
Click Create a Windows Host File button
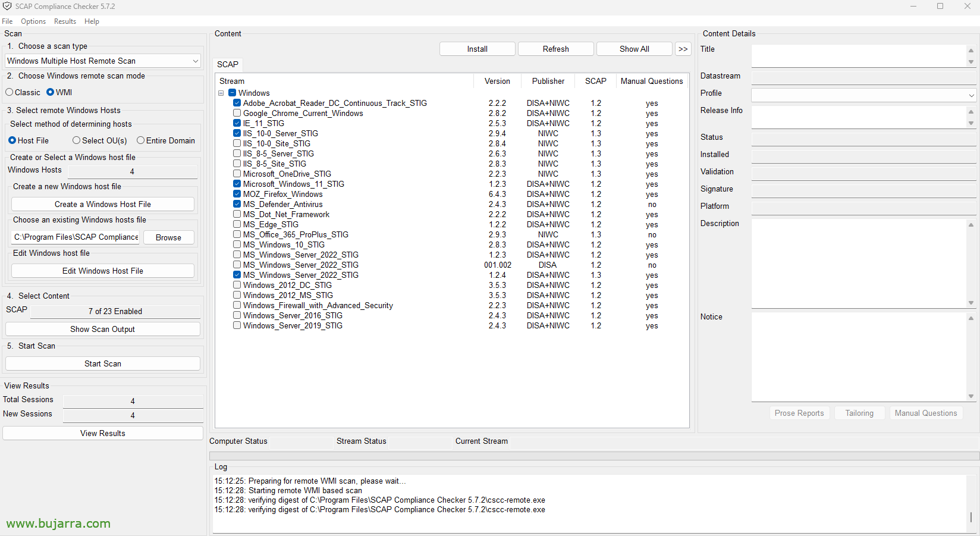pos(103,204)
